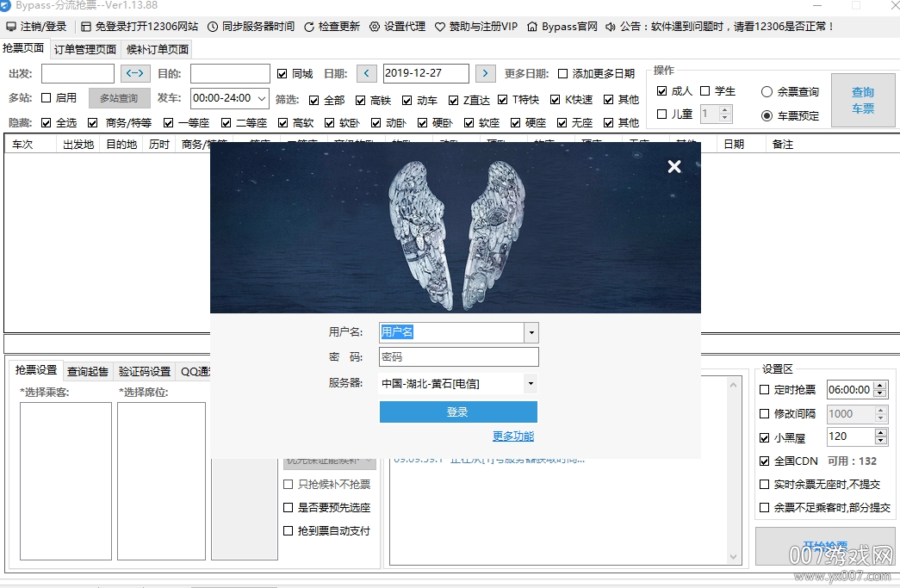Tick the 抢到票自动支付 checkbox

[289, 531]
